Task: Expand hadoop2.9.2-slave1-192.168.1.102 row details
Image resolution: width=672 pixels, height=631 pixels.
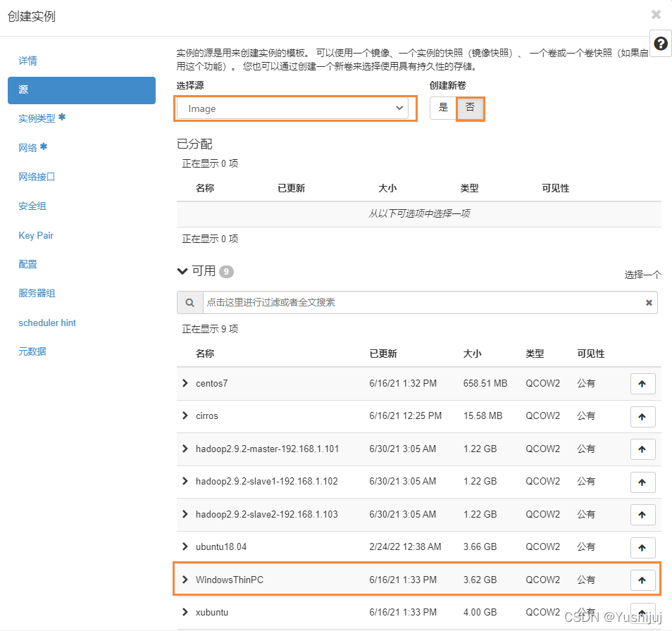Action: [185, 481]
